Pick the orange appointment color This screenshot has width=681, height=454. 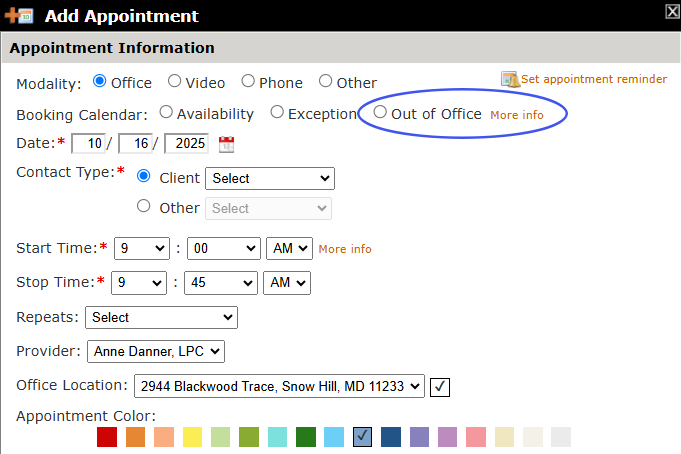coord(136,437)
